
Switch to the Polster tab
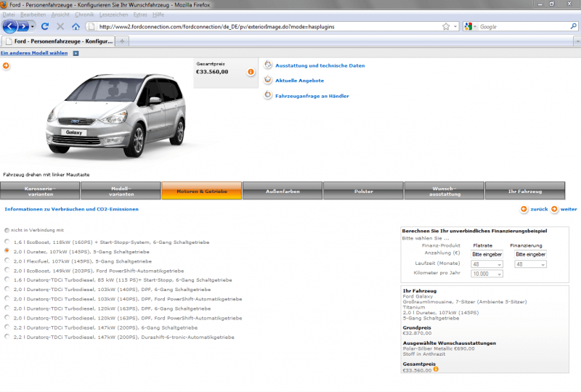click(x=364, y=191)
